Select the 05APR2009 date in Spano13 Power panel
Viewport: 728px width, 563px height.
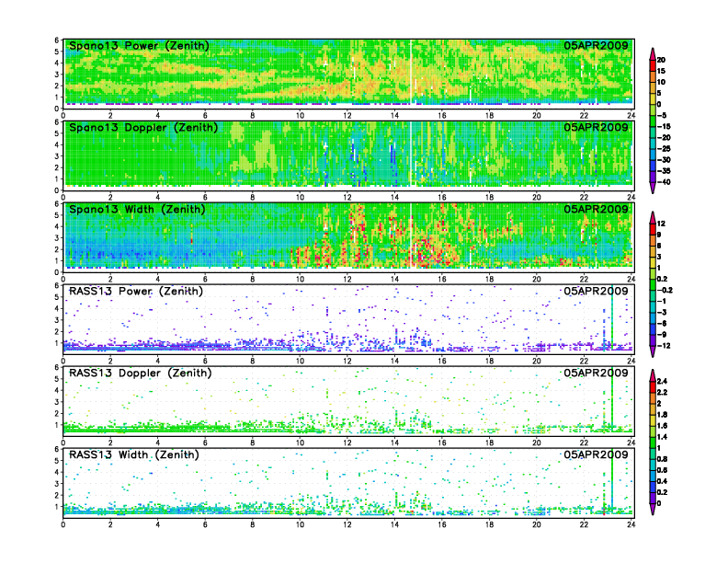pyautogui.click(x=596, y=45)
